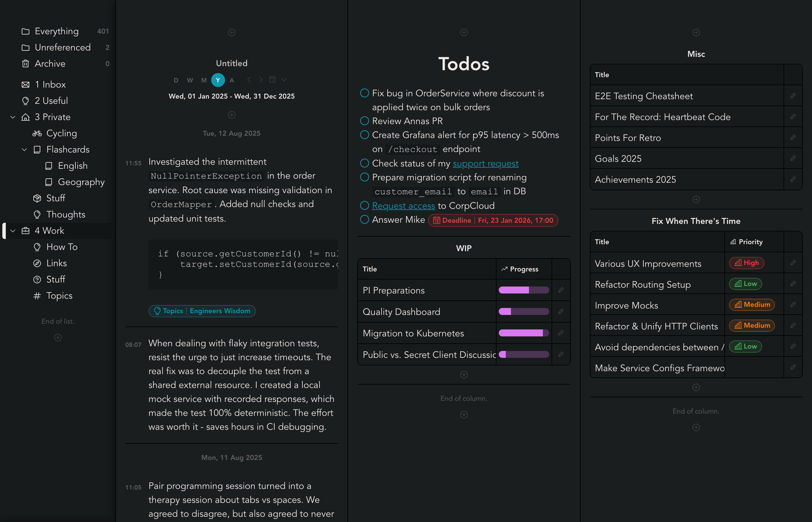812x522 pixels.
Task: Open the dropdown chevron next to calendar icon
Action: 284,80
